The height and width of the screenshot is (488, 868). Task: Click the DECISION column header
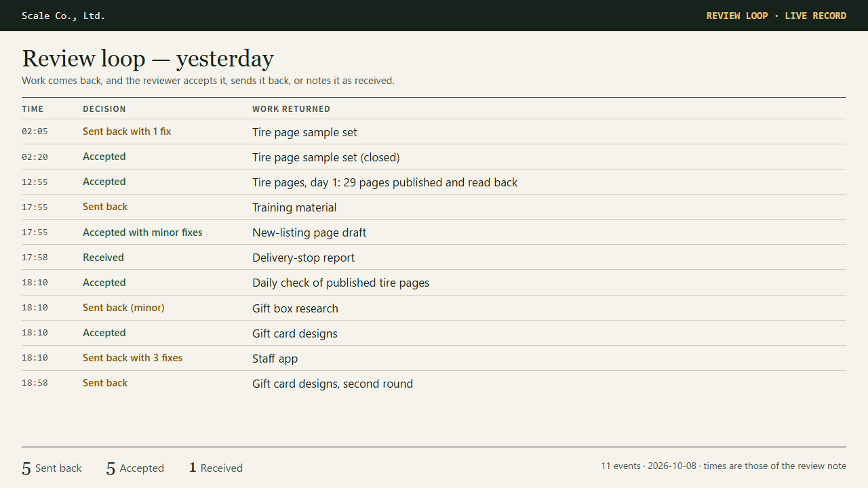(x=104, y=108)
